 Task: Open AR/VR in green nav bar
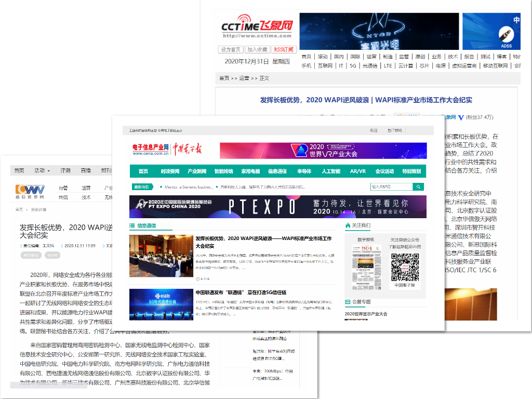point(357,171)
